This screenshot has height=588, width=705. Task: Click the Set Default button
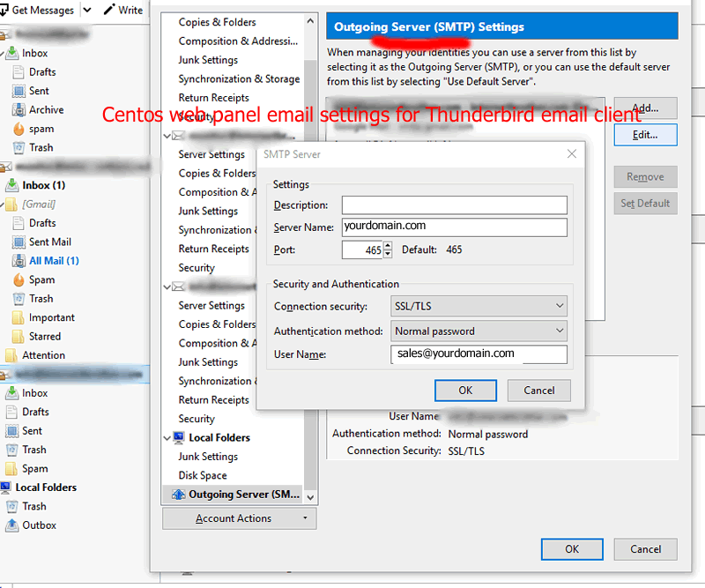[x=647, y=203]
